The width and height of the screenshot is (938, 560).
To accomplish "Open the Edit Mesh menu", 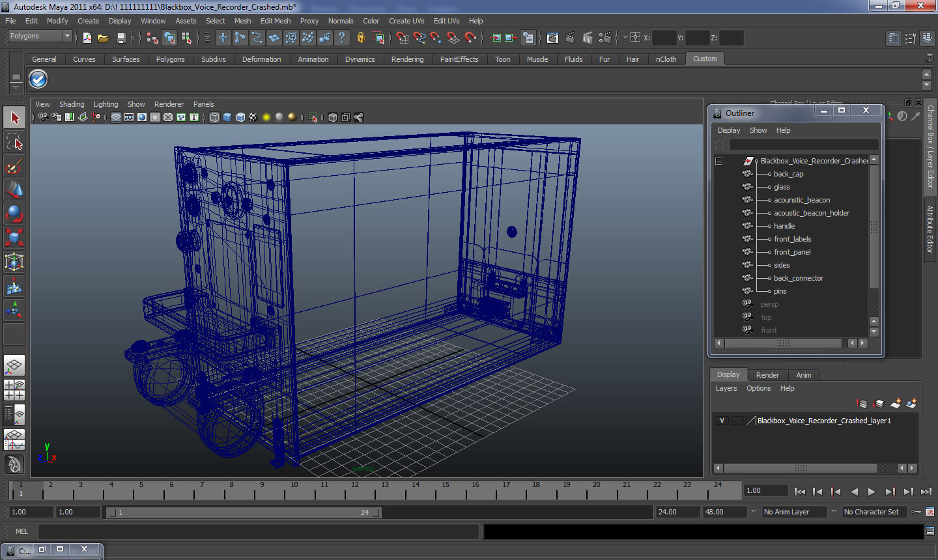I will pos(276,21).
